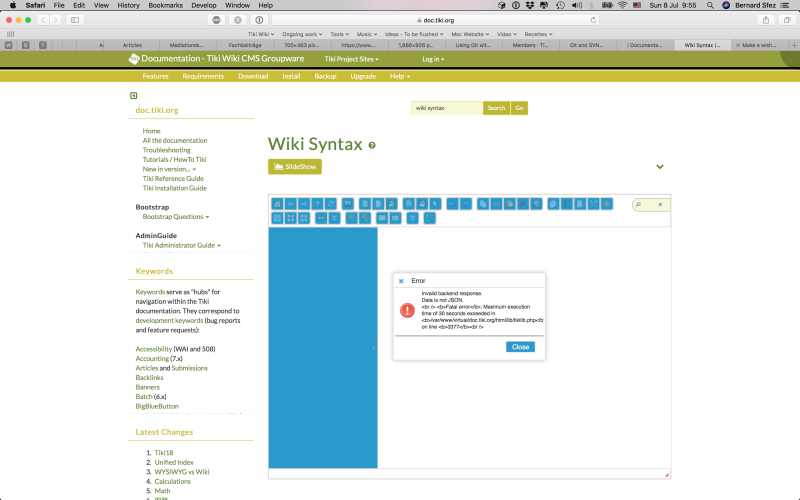Expand the Bootstrap Questions dropdown
The height and width of the screenshot is (500, 800).
[176, 217]
